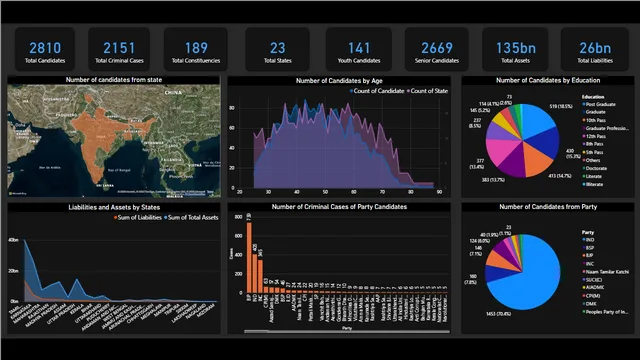Click the 'Party' legend header

coord(588,232)
